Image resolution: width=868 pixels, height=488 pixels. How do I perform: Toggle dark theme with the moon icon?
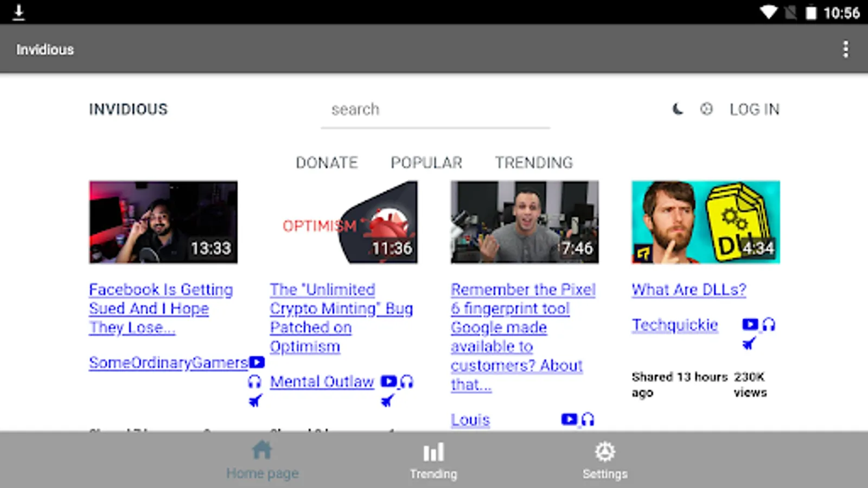coord(678,109)
